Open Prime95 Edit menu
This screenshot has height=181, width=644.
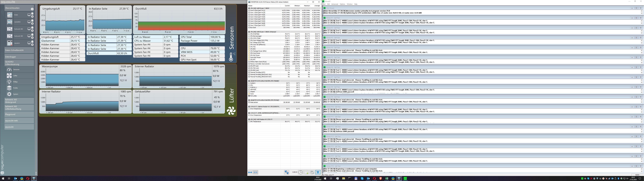tap(329, 4)
